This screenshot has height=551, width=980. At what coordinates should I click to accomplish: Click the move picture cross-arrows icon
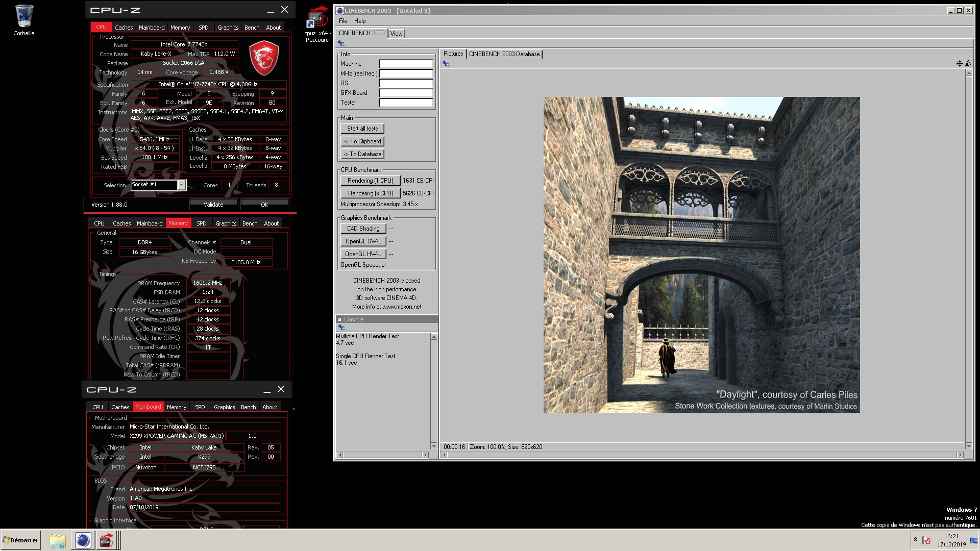pos(960,64)
